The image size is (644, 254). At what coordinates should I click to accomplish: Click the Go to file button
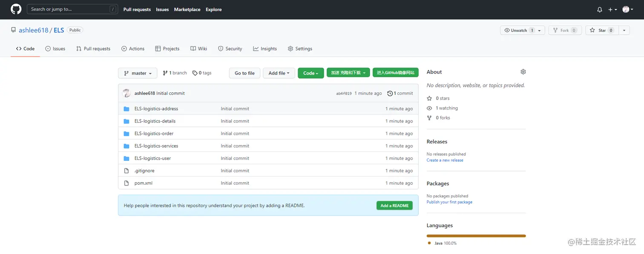(244, 73)
